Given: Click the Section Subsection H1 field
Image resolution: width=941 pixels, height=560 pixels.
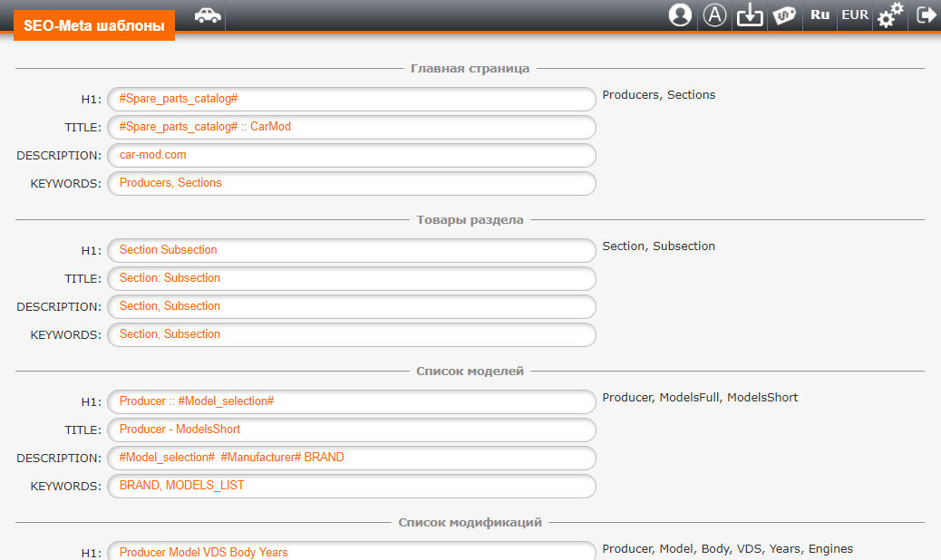Looking at the screenshot, I should (x=352, y=250).
